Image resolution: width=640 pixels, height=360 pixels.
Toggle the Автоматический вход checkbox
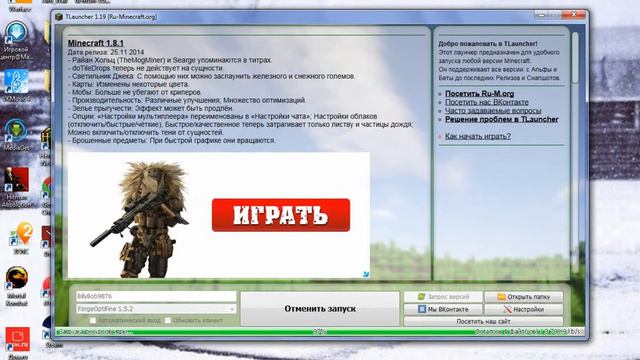(x=93, y=320)
